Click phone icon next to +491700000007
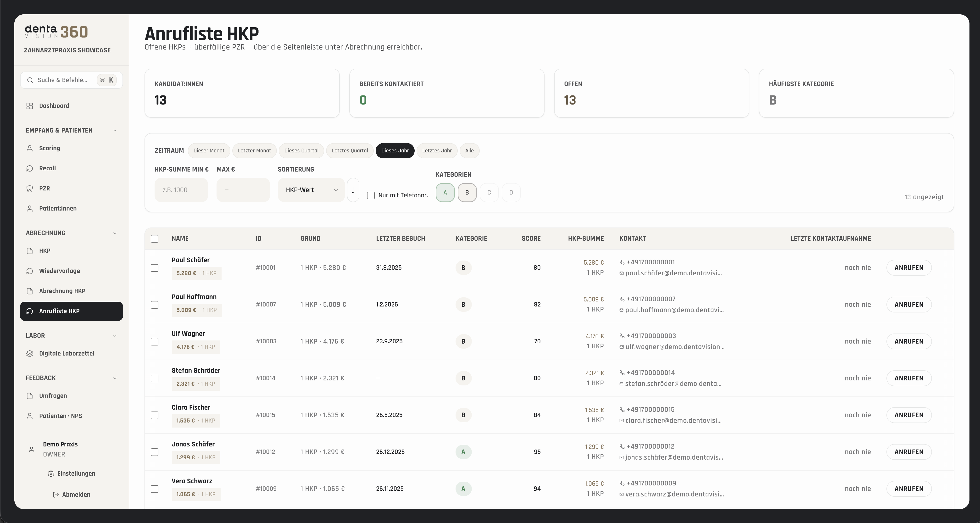 pos(622,299)
